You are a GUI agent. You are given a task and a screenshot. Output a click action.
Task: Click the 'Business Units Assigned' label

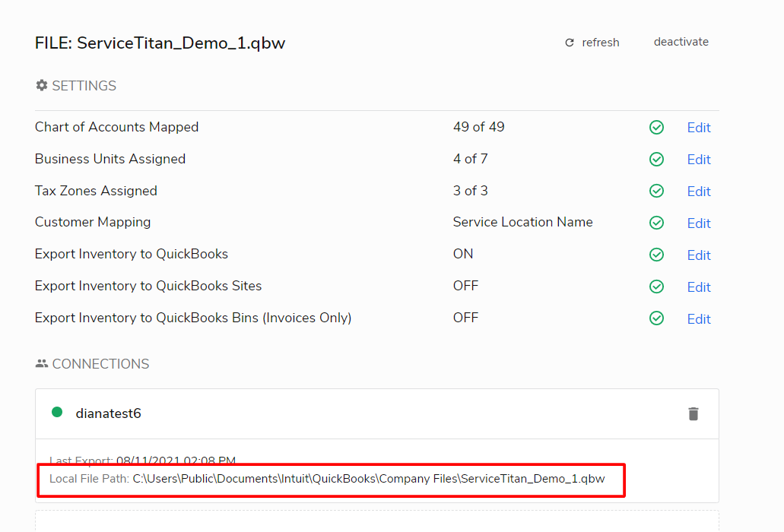click(110, 159)
